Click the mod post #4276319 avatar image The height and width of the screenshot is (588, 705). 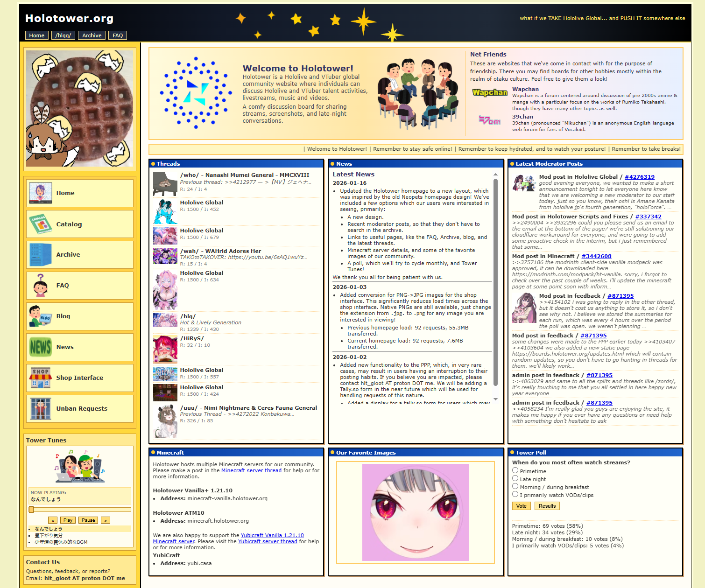pyautogui.click(x=524, y=182)
